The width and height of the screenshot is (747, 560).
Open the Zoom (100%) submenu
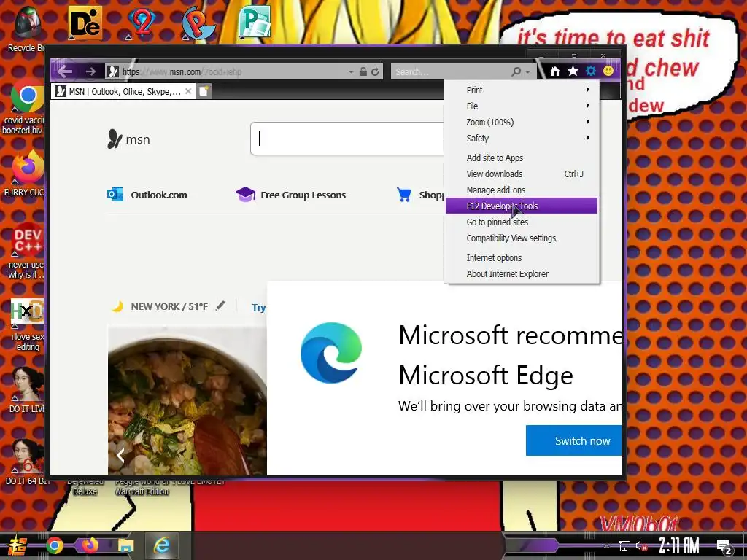tap(522, 122)
